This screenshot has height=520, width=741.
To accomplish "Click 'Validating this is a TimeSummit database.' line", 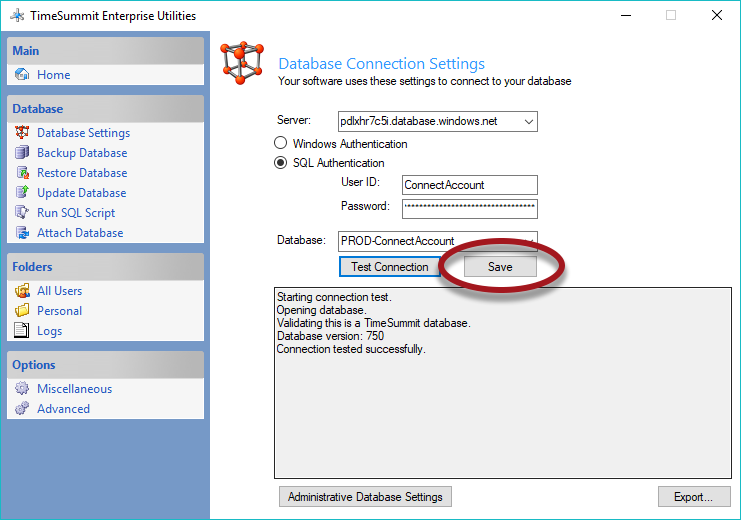I will 374,323.
